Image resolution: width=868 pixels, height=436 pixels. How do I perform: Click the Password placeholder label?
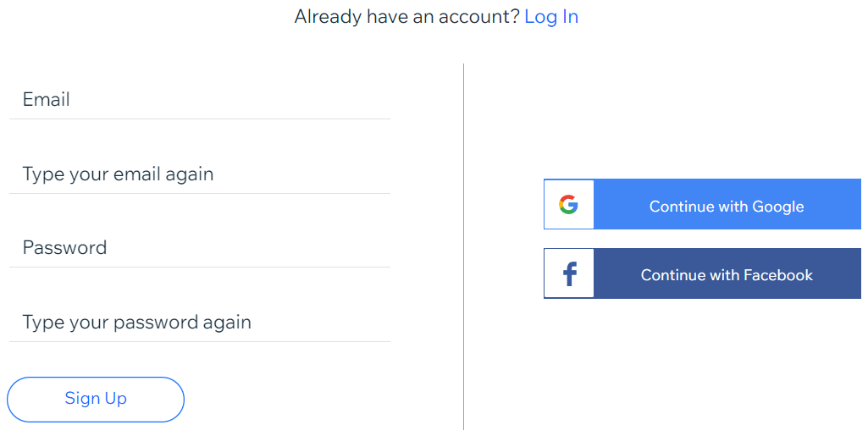pos(64,247)
